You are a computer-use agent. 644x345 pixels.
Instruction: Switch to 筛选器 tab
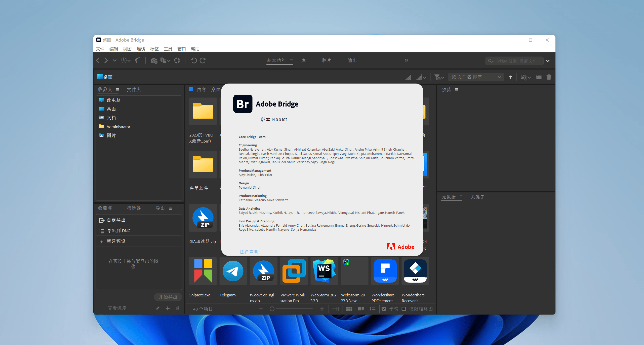134,208
